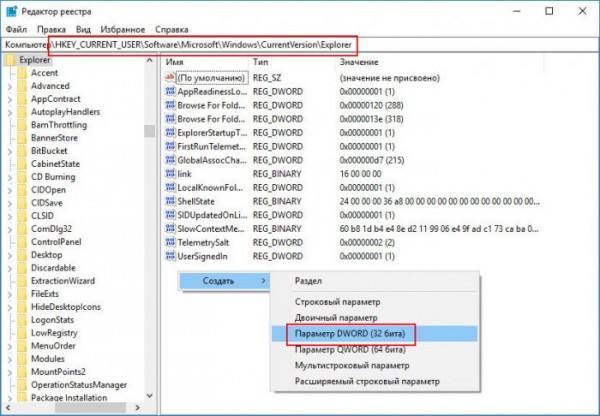The width and height of the screenshot is (600, 416).
Task: Expand the Desktop key
Action: [10, 256]
